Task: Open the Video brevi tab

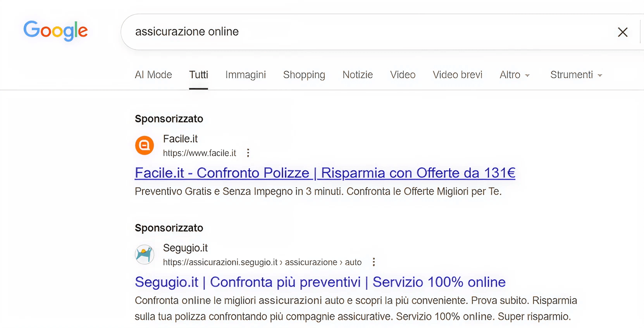Action: [457, 75]
